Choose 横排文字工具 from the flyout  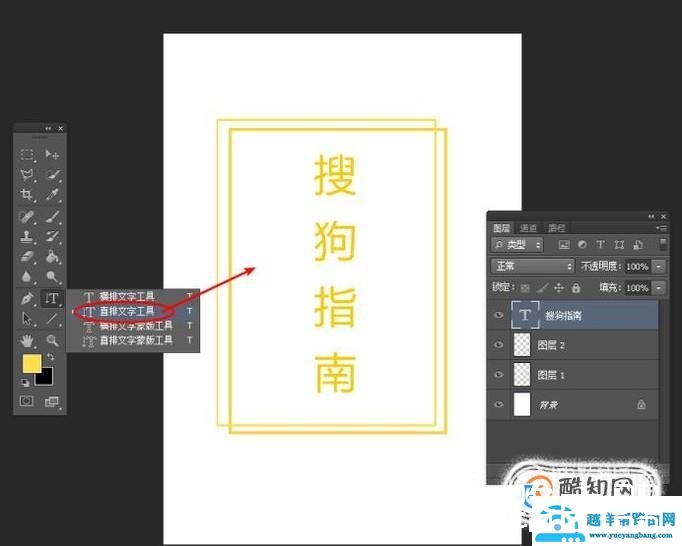(127, 296)
